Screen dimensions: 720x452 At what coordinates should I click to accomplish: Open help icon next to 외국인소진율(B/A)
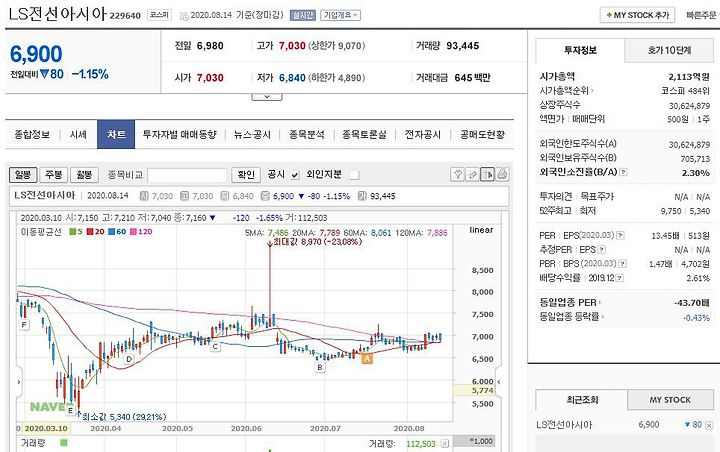point(623,172)
